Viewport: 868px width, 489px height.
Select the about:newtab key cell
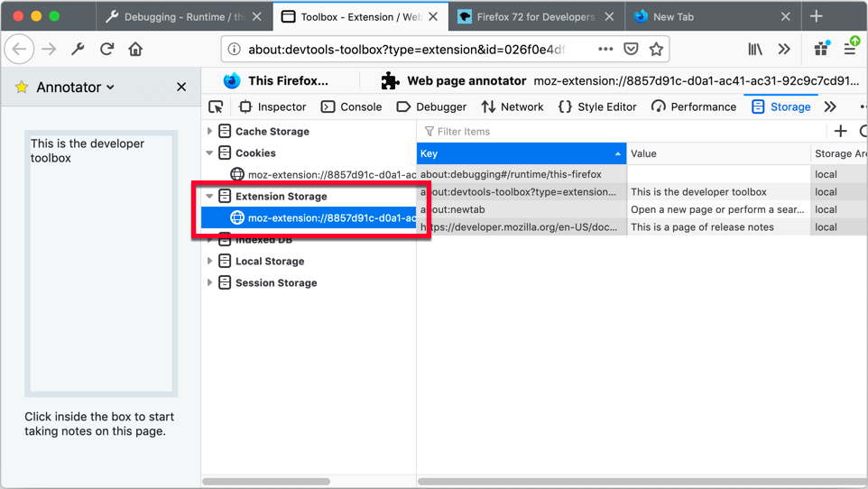tap(522, 209)
